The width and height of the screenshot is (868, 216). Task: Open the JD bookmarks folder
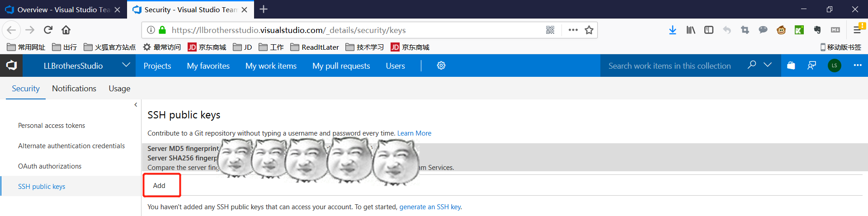[242, 47]
